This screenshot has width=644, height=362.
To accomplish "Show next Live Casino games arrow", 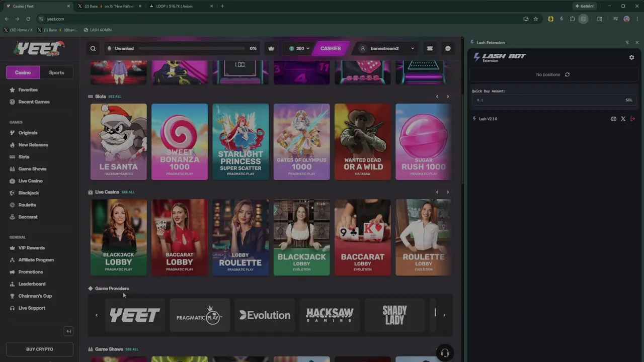I will [x=448, y=192].
